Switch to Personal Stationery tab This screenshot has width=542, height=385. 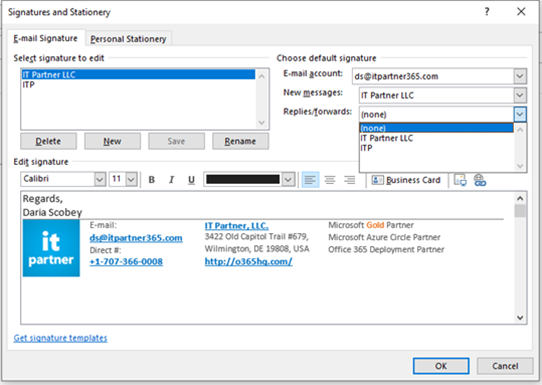point(128,39)
